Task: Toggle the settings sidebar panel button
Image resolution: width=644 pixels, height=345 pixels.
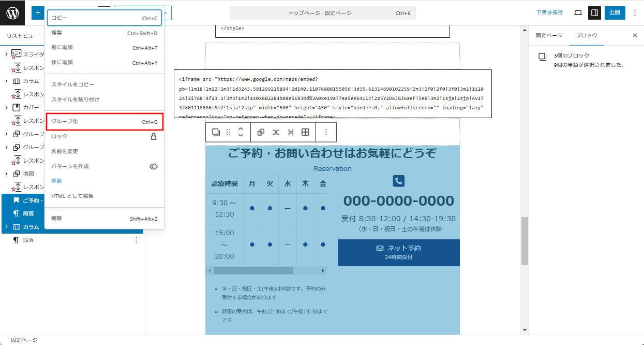Action: click(594, 13)
